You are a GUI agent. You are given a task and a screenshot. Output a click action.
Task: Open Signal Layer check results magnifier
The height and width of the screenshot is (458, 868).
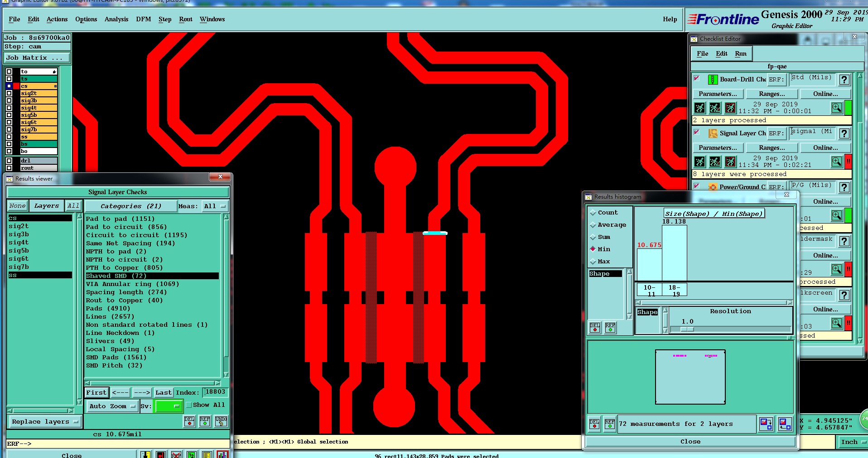click(836, 162)
